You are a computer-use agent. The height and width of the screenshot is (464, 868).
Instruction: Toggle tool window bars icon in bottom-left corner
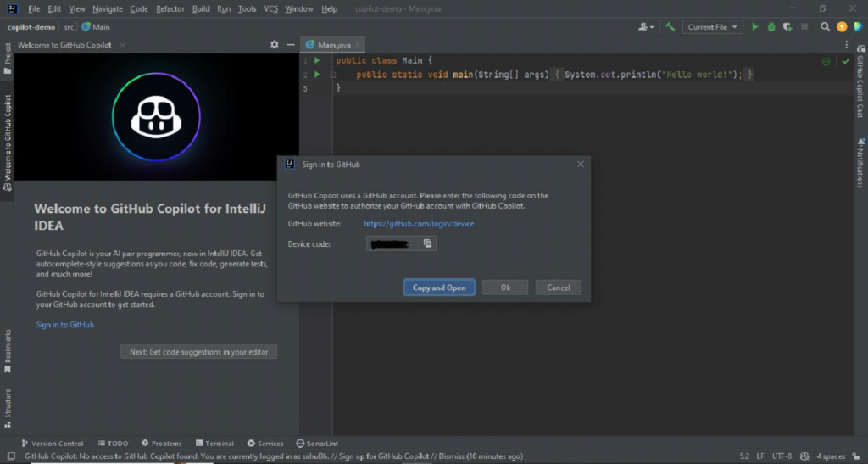(10, 456)
